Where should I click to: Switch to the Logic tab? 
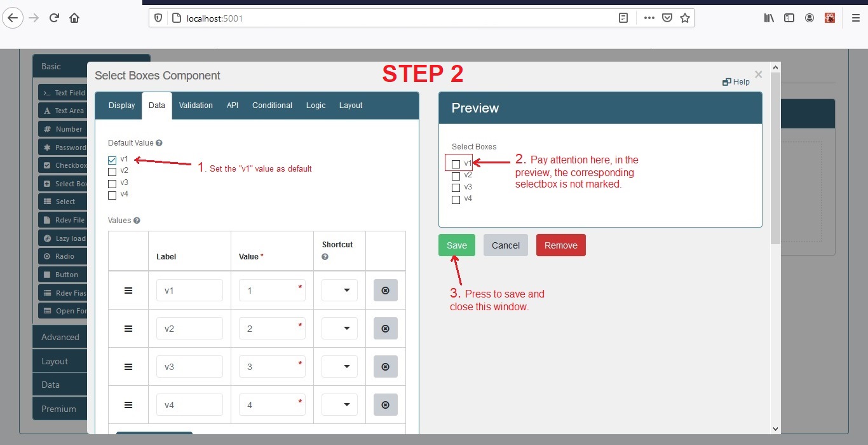pyautogui.click(x=316, y=106)
